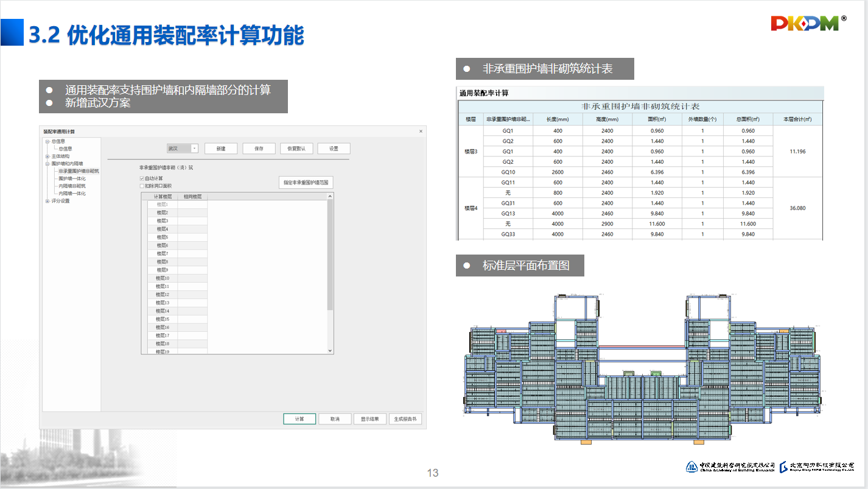The width and height of the screenshot is (868, 489).
Task: Open the 武汉 scheme dropdown
Action: point(194,149)
